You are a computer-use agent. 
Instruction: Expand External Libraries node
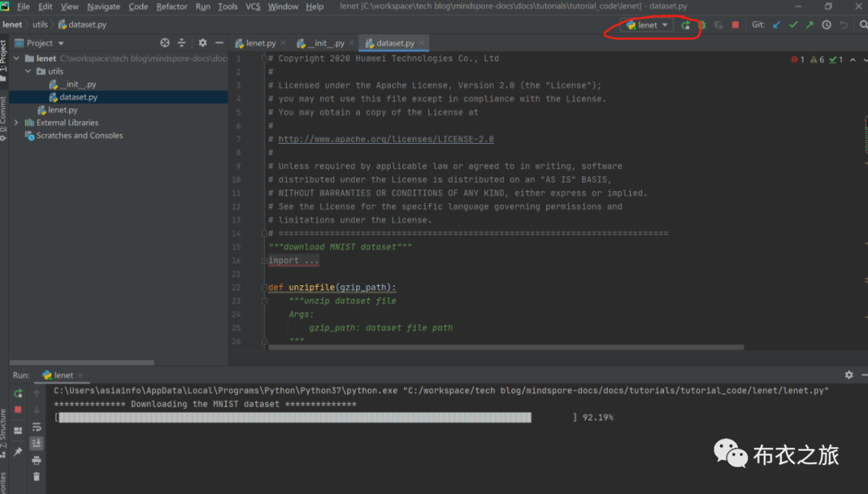pyautogui.click(x=17, y=123)
